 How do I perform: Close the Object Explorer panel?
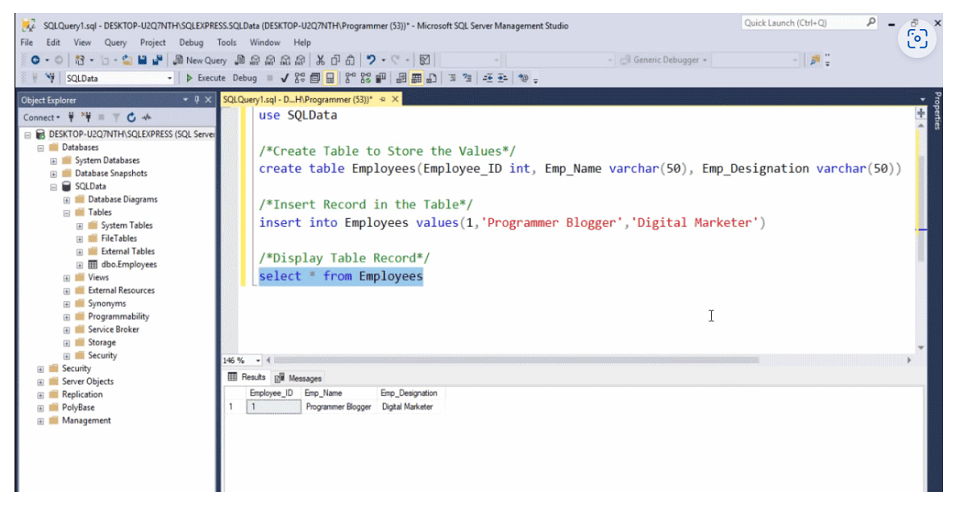(208, 100)
